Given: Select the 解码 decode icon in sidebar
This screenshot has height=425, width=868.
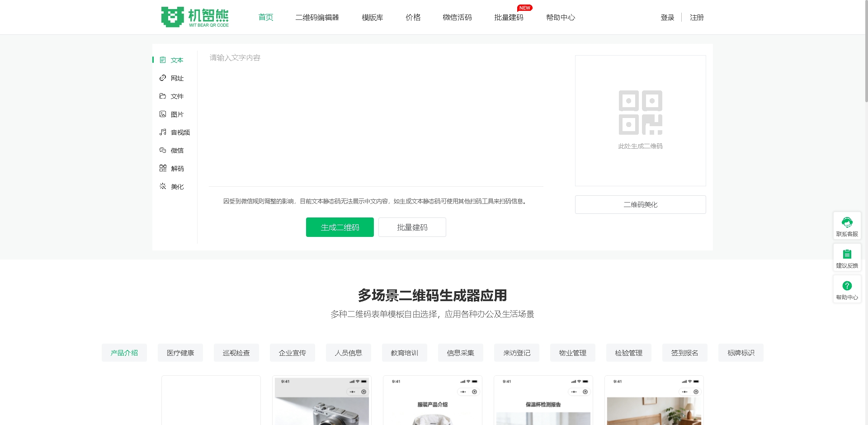Looking at the screenshot, I should point(163,169).
